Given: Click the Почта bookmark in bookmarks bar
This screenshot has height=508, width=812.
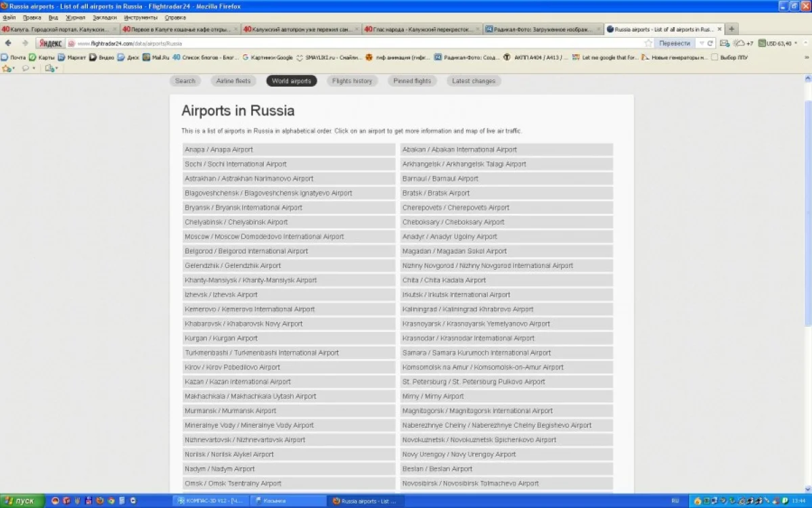Looking at the screenshot, I should [13, 57].
